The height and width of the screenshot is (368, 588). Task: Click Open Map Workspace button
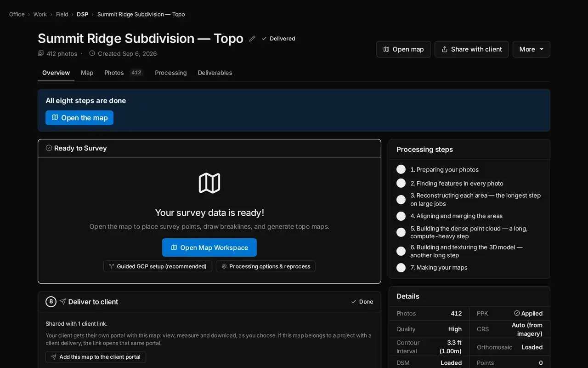click(209, 247)
